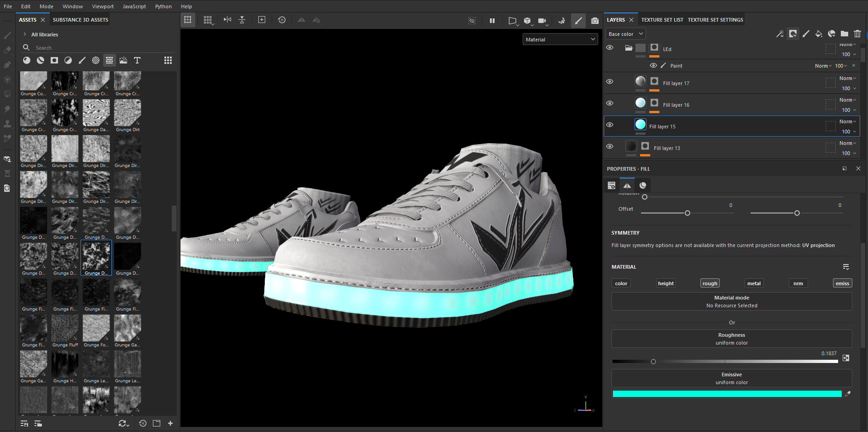This screenshot has width=868, height=432.
Task: Click the Material mode resource button
Action: pos(731,302)
